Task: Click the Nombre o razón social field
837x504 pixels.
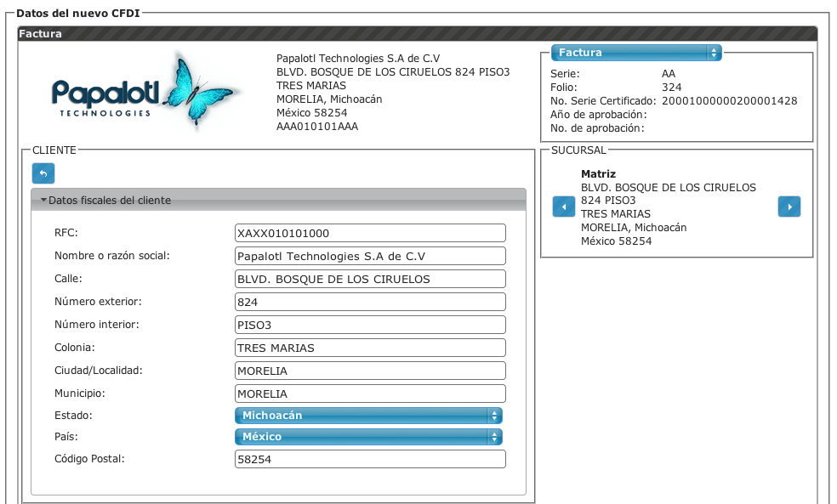Action: [x=370, y=256]
